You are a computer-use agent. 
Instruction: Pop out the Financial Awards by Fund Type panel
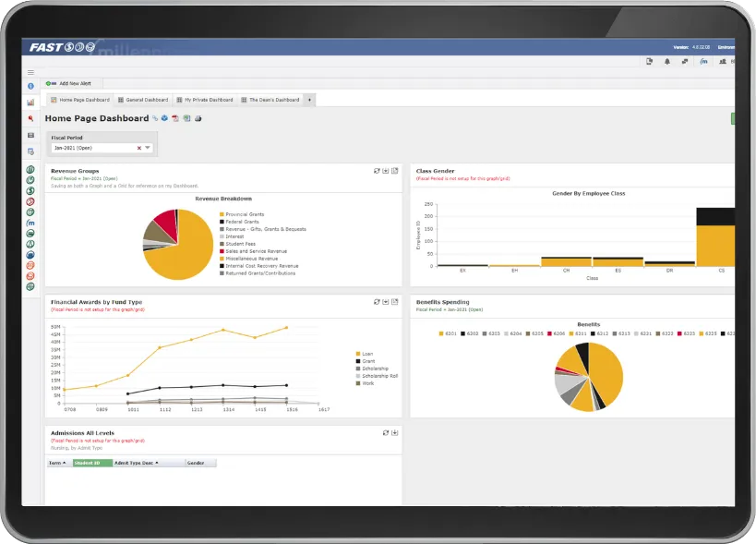pyautogui.click(x=395, y=301)
